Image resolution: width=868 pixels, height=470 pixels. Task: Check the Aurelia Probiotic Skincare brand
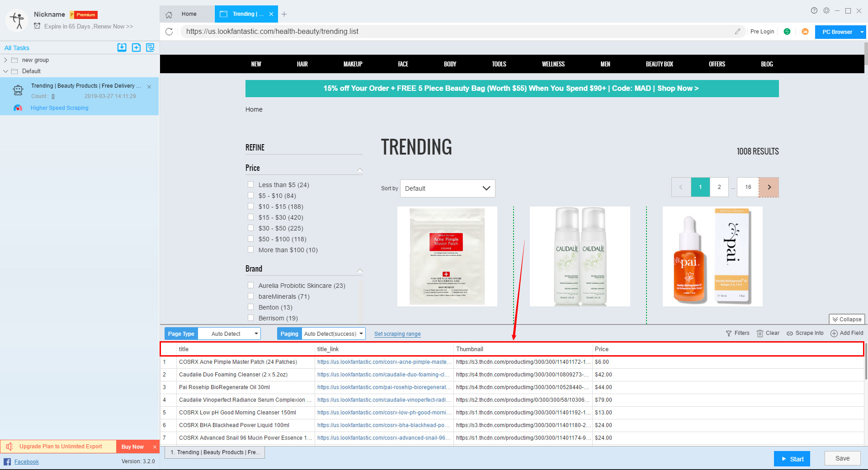click(250, 285)
